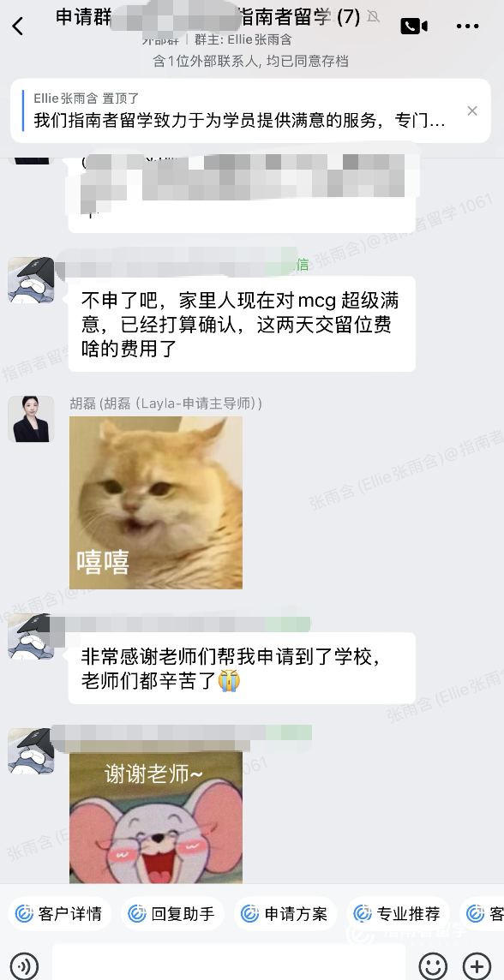The height and width of the screenshot is (980, 504).
Task: Start a video call with the camera icon
Action: pos(413,27)
